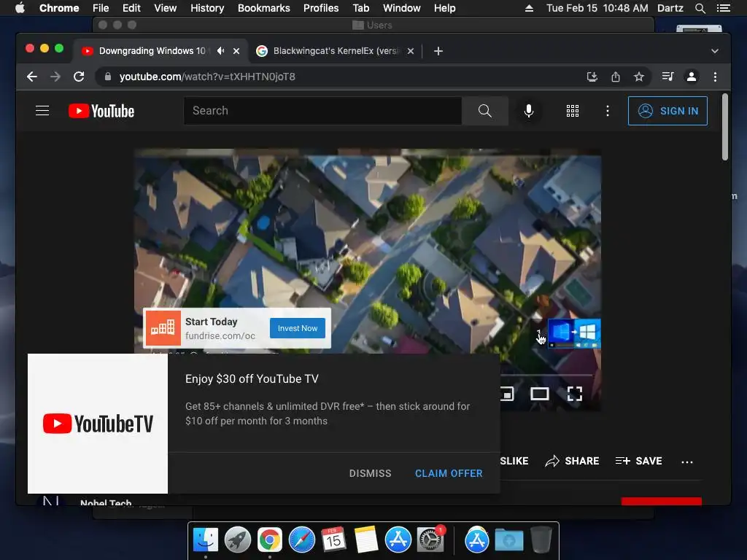Viewport: 747px width, 560px height.
Task: Click the SIGN IN button
Action: point(667,111)
